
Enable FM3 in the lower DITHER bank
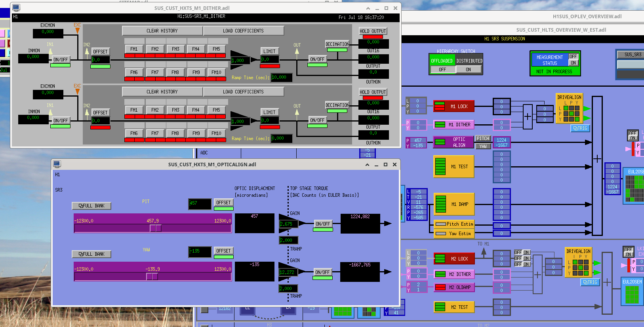point(175,110)
